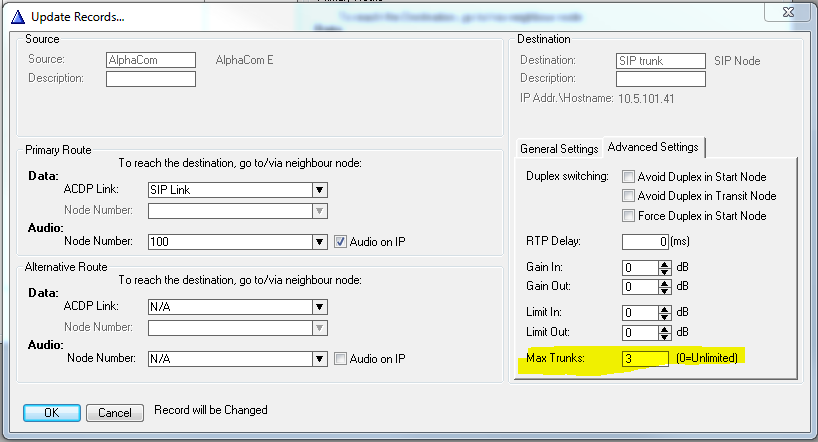818x442 pixels.
Task: Increase the Limit Out value
Action: tap(664, 329)
